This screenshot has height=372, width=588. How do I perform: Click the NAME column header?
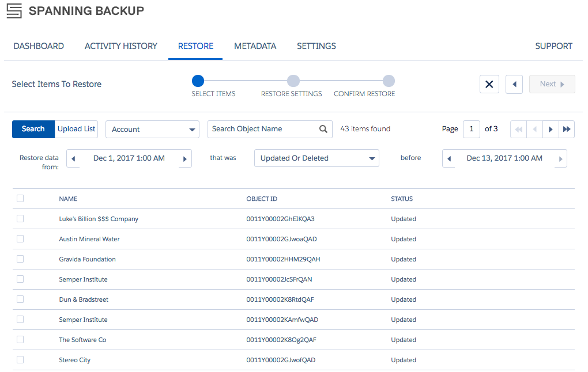(68, 199)
